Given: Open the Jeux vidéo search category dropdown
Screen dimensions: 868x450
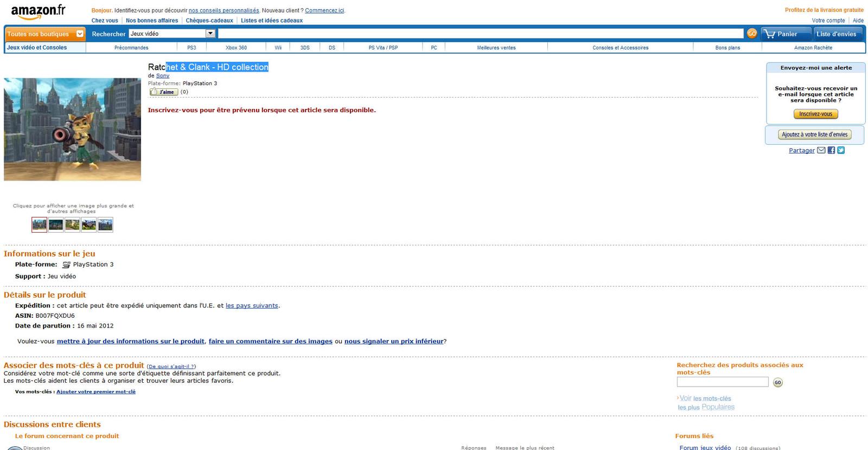Looking at the screenshot, I should 210,34.
